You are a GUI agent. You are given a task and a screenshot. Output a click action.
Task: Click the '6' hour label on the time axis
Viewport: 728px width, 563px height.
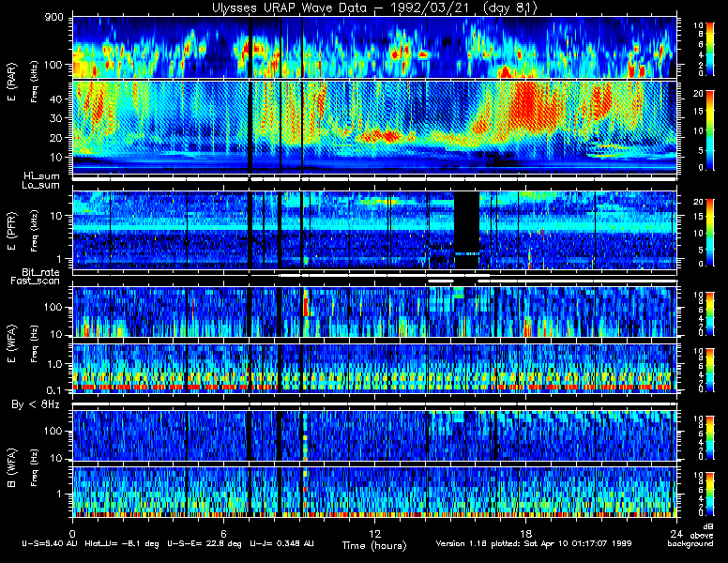[x=223, y=533]
